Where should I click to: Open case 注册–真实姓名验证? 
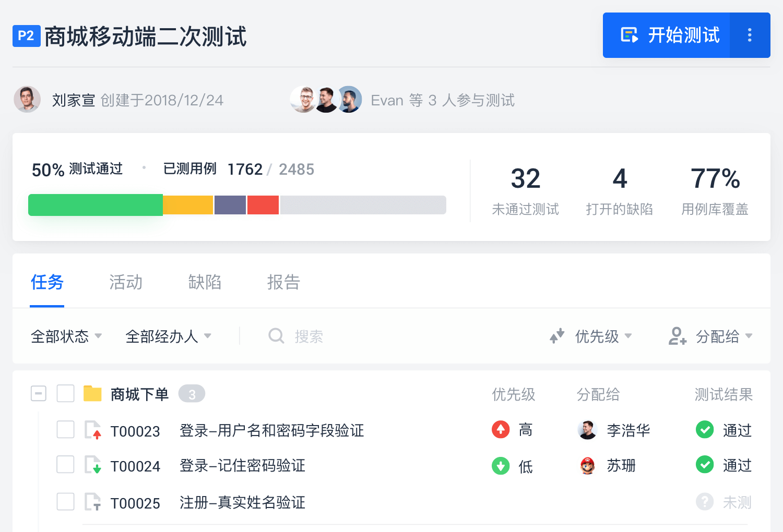click(x=242, y=502)
